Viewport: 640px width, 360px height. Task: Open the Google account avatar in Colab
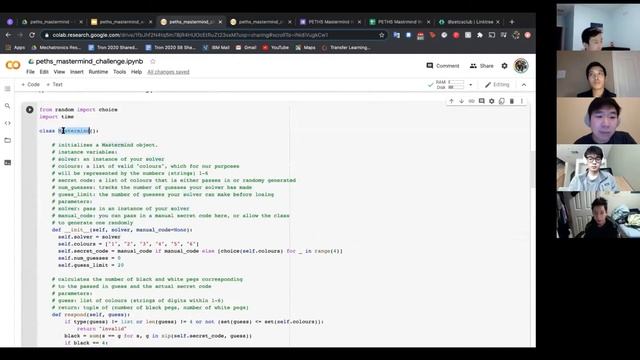pos(521,66)
